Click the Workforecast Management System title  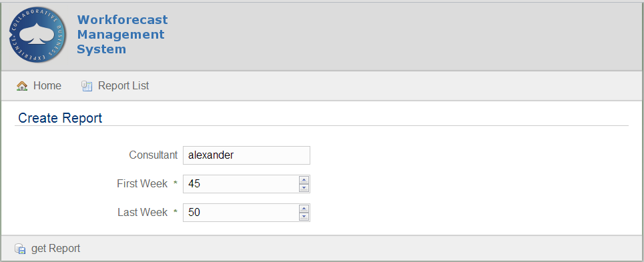(122, 35)
